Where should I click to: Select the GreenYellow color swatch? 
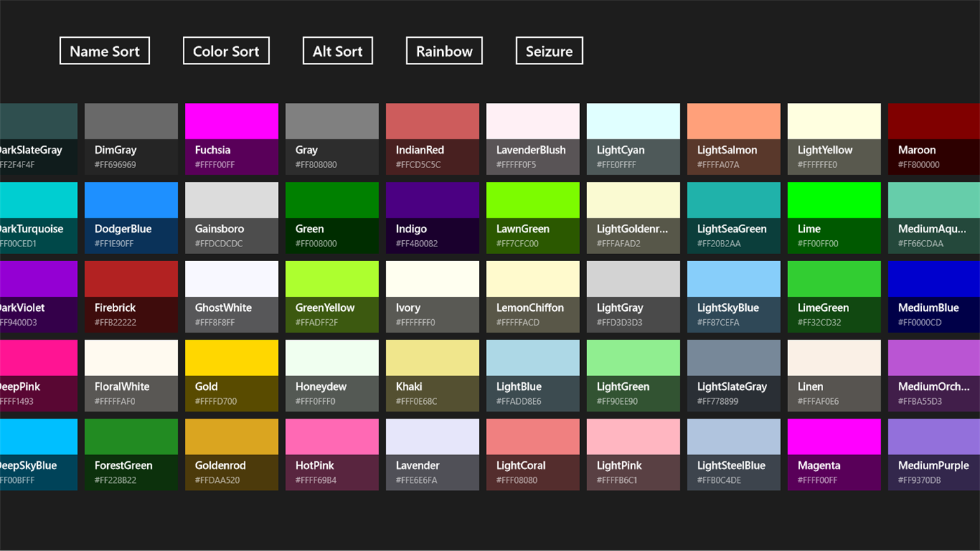[332, 296]
